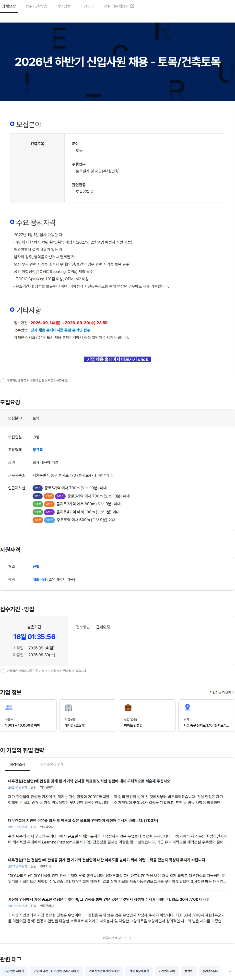Click the 서울 중구 을지로 170 location card

click(206, 715)
